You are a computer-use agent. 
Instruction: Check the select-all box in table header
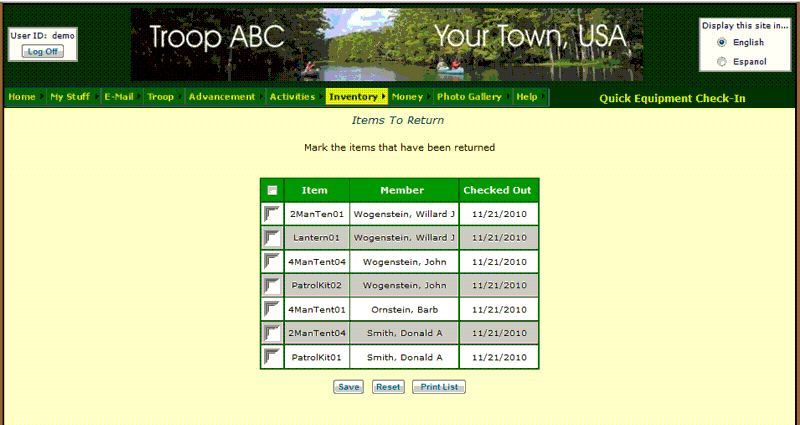pyautogui.click(x=272, y=190)
